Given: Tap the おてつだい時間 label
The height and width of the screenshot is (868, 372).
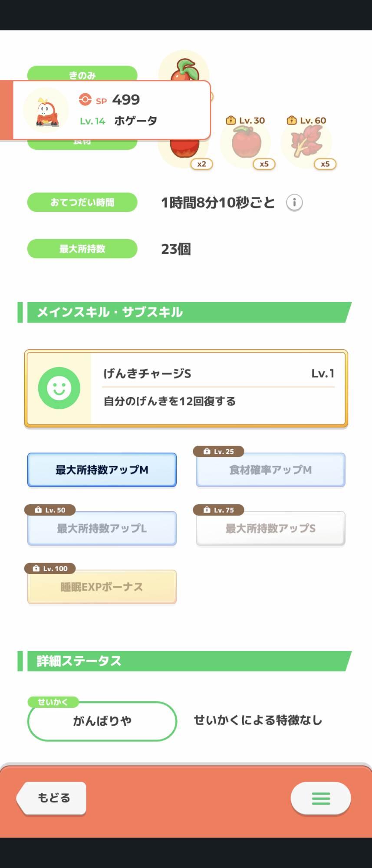Looking at the screenshot, I should [x=82, y=203].
